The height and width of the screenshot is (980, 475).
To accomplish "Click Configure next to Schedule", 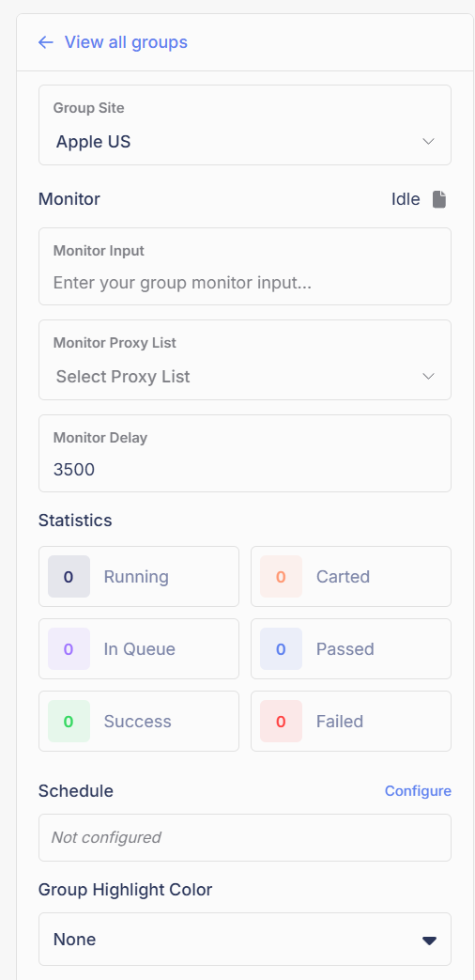I will (418, 790).
